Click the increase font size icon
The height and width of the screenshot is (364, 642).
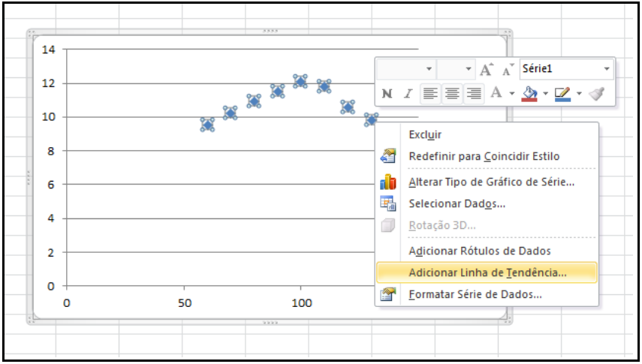(x=487, y=70)
